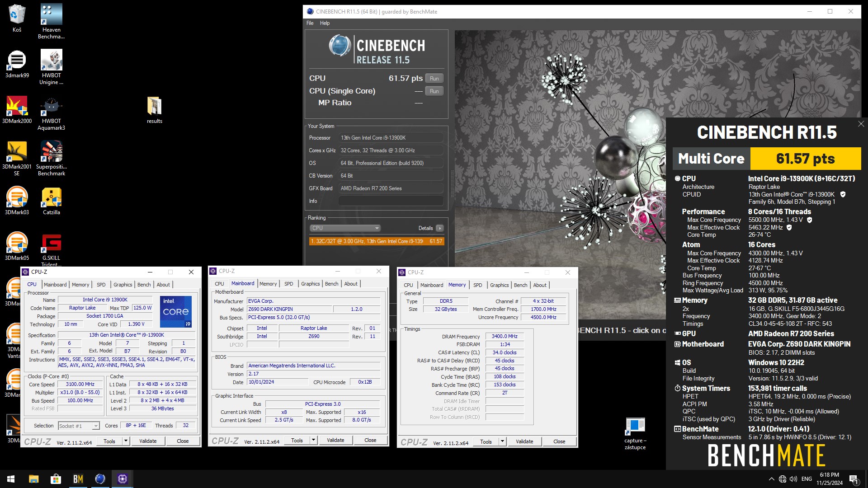Click the Ranking Details arrow button
Screen dimensions: 868x488
(x=439, y=228)
